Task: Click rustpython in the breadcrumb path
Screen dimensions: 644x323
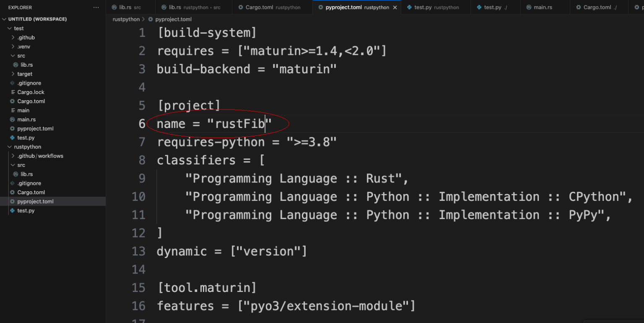Action: [126, 19]
